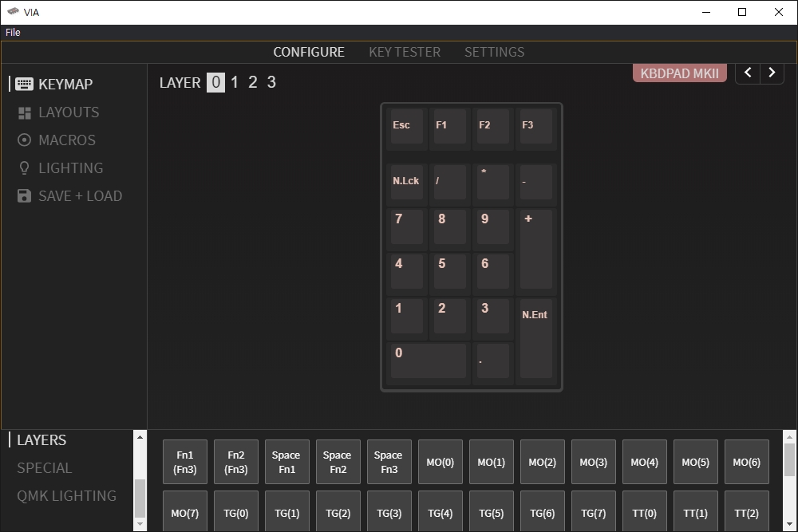
Task: Assign the TT(2) keycode
Action: pyautogui.click(x=747, y=511)
